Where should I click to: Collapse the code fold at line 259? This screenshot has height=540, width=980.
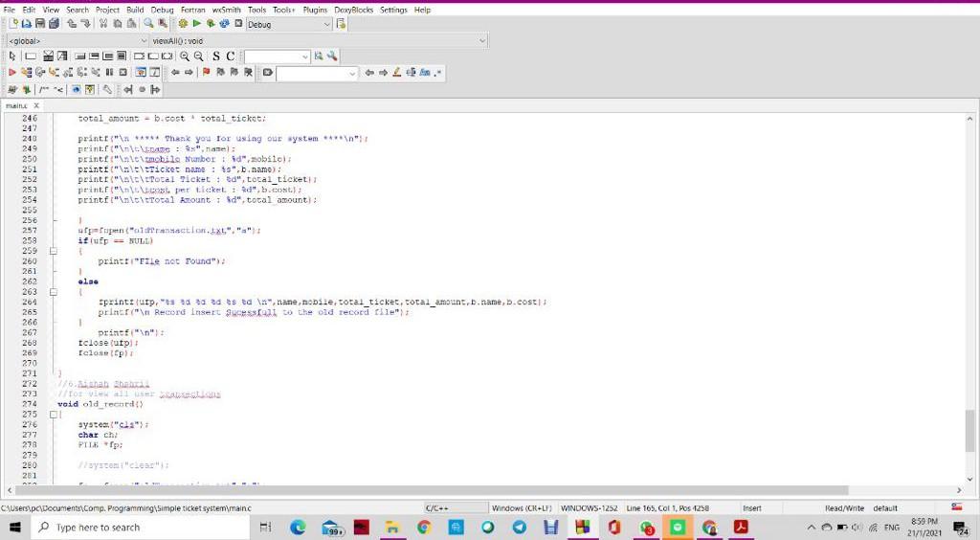point(54,251)
